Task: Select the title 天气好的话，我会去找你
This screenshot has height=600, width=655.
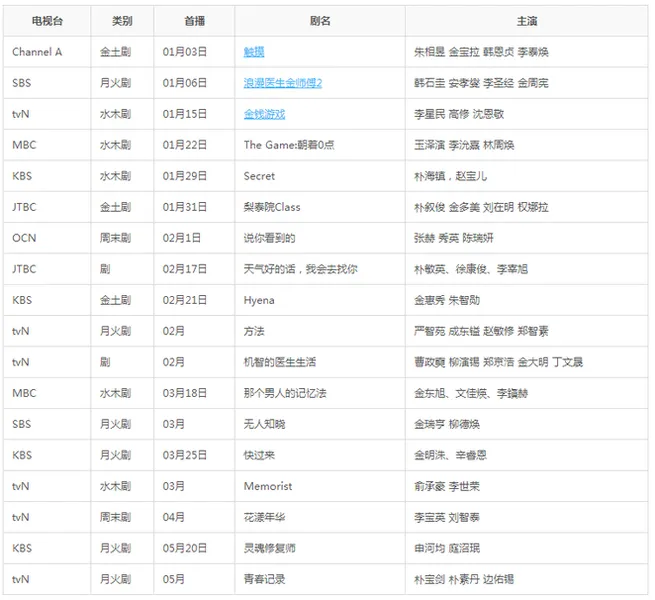Action: [x=300, y=269]
